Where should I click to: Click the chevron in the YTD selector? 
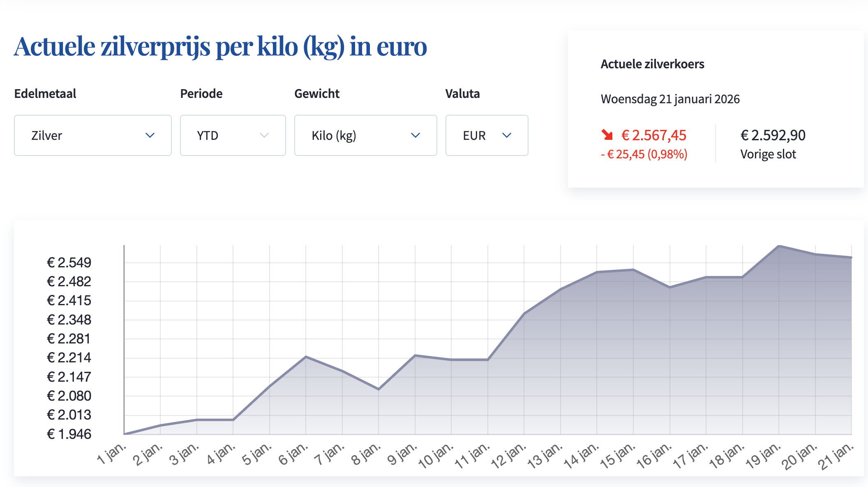[x=264, y=135]
